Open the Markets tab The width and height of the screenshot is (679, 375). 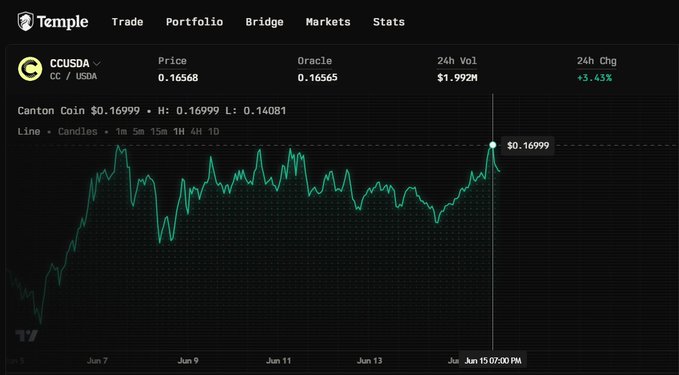(x=328, y=22)
